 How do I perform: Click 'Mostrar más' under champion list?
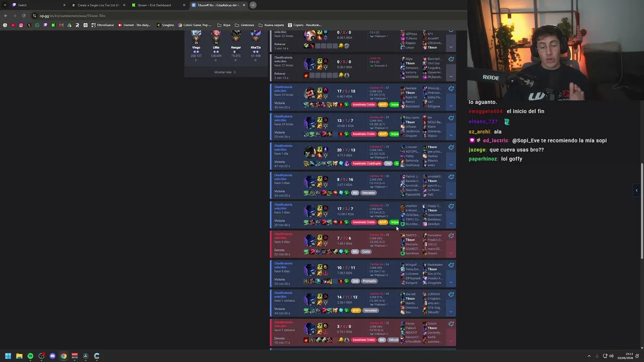point(225,72)
